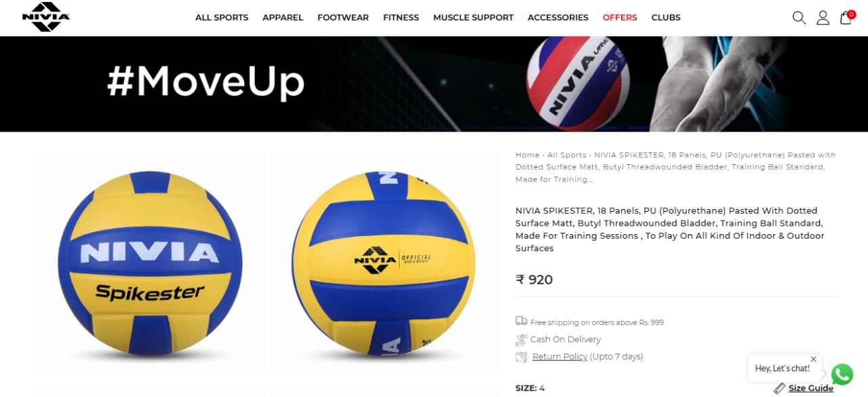868x397 pixels.
Task: Select the Spikester front view ball image
Action: pyautogui.click(x=150, y=263)
